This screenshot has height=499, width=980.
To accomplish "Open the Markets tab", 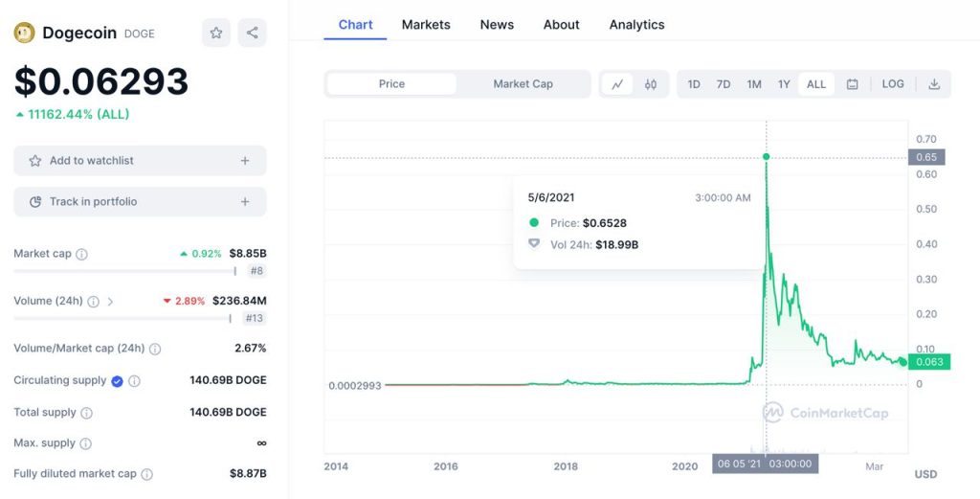I will pyautogui.click(x=426, y=25).
